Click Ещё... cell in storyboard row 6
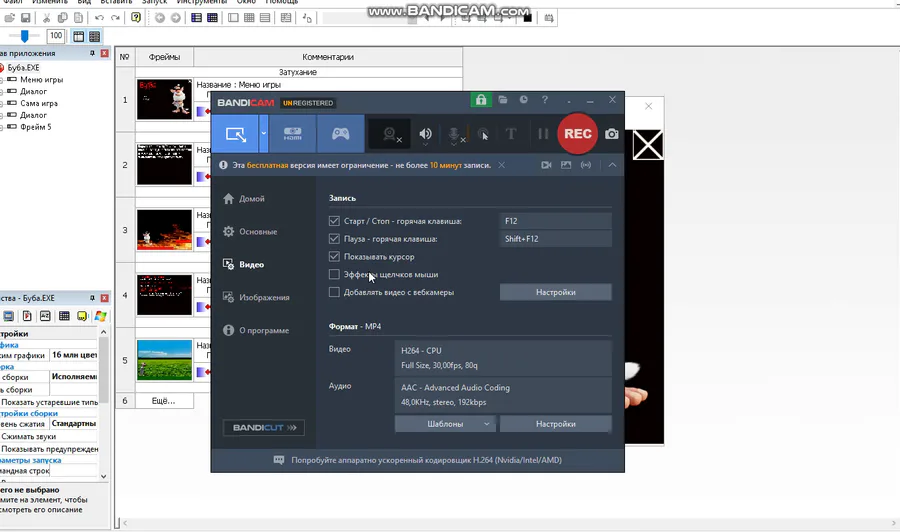This screenshot has width=900, height=532. [x=164, y=401]
